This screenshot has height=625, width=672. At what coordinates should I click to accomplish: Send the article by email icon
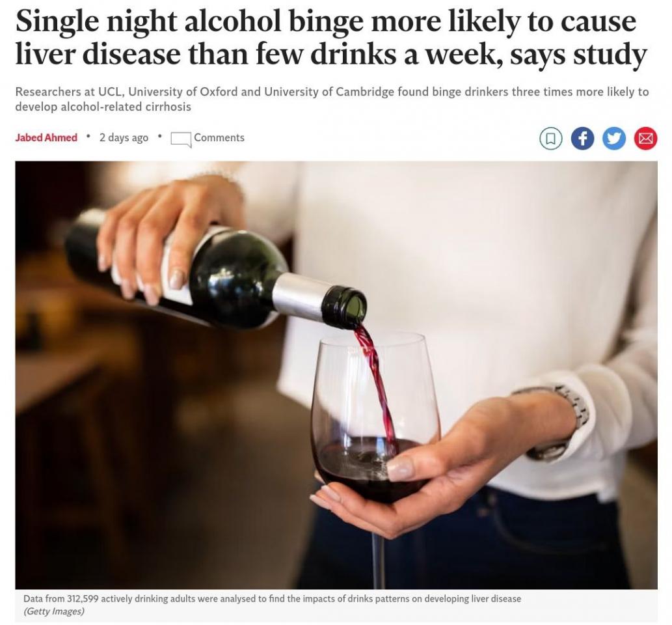646,138
